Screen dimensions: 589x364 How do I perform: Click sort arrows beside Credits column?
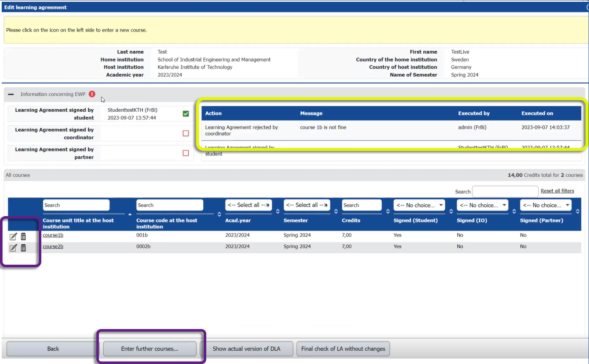[388, 211]
